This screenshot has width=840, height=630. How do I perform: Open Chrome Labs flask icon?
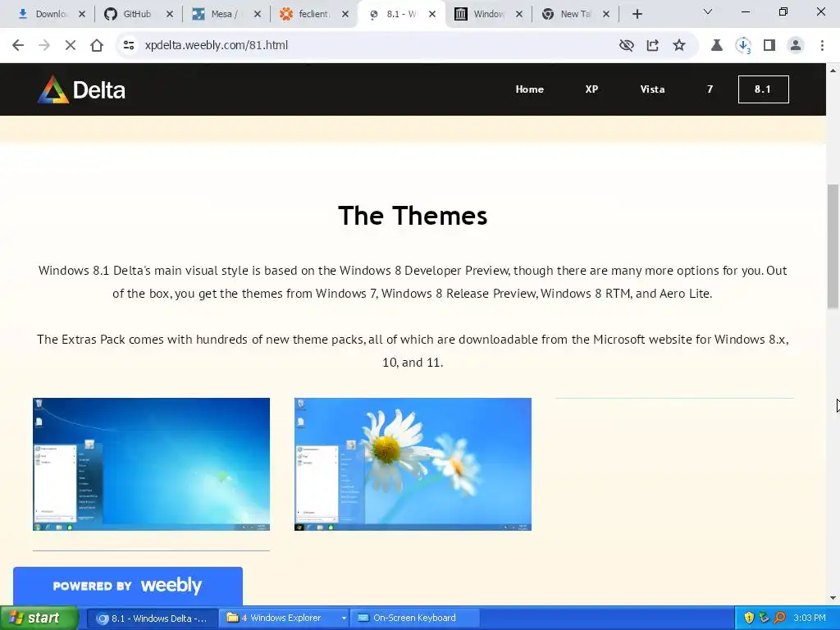tap(716, 45)
